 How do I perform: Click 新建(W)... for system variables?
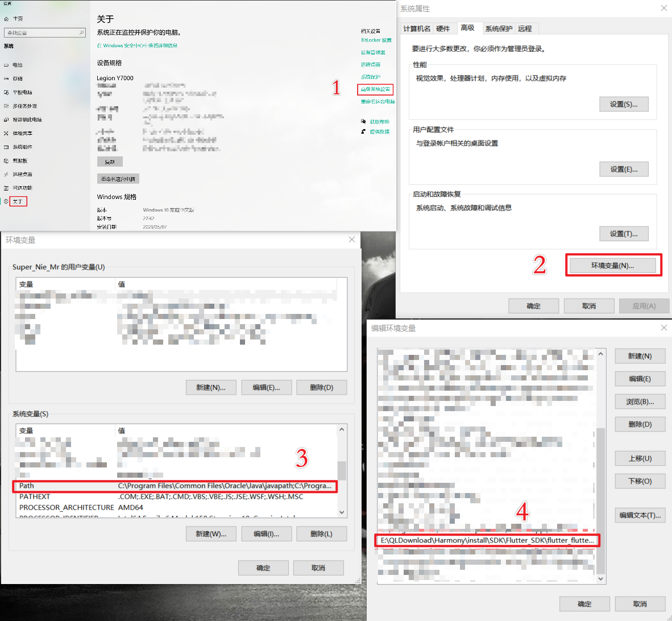click(211, 534)
